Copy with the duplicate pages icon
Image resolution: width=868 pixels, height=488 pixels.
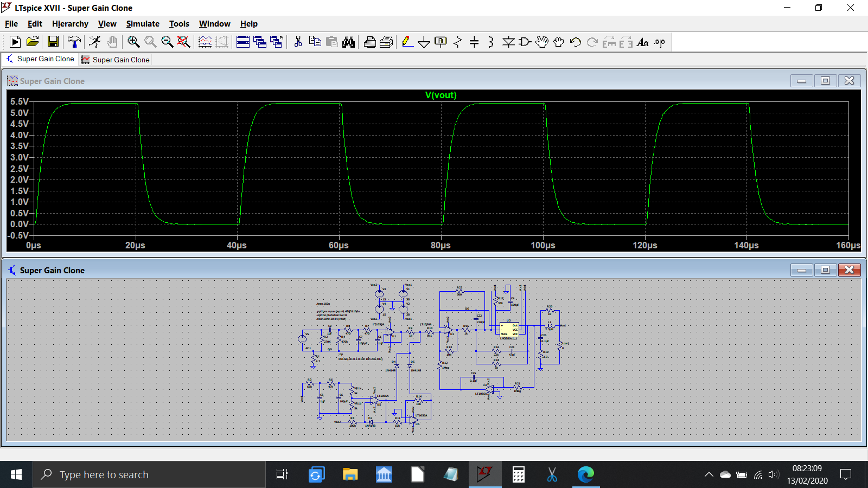[315, 42]
